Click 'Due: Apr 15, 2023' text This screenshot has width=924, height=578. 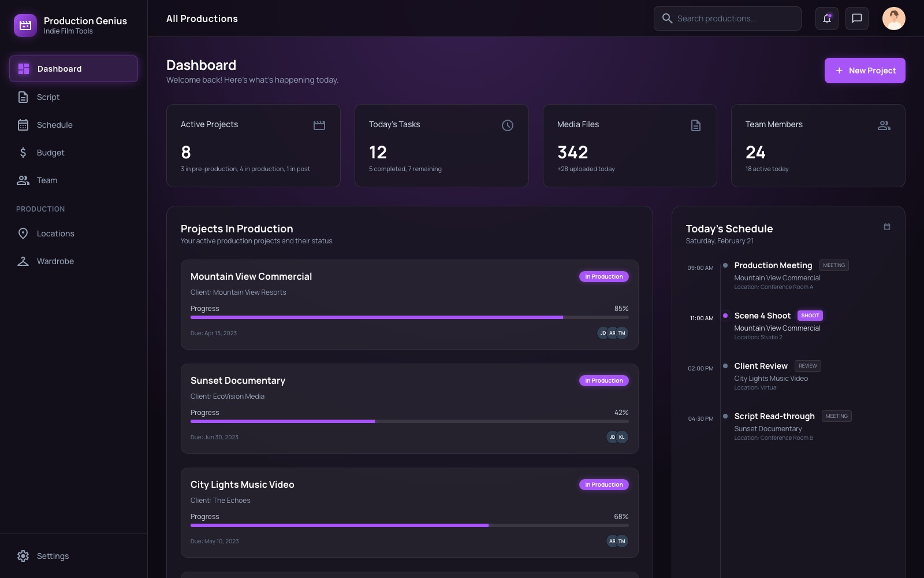(214, 333)
